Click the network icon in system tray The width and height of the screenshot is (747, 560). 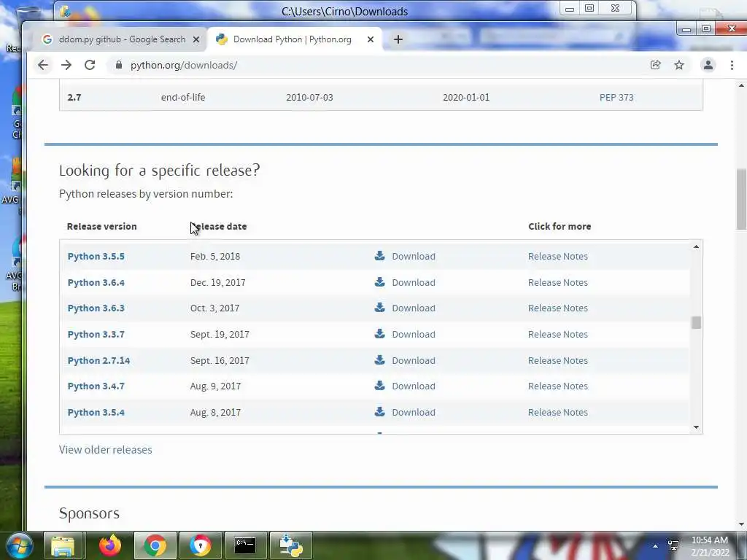[673, 545]
